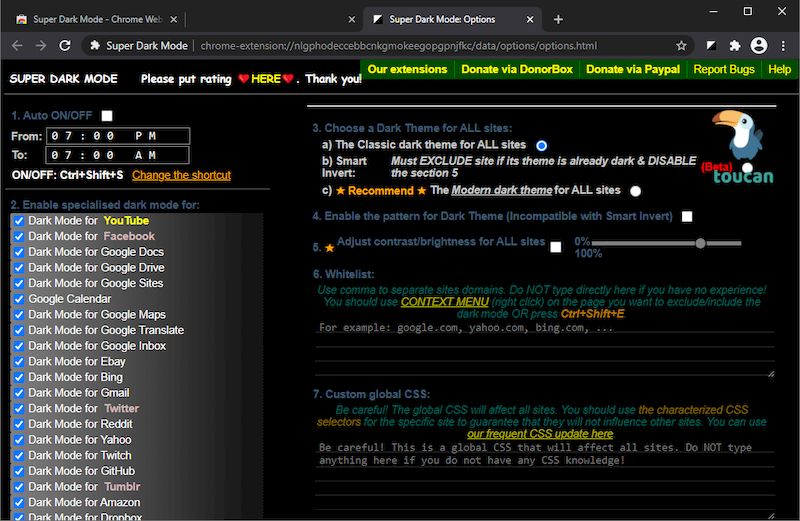Toggle Dark Mode for Tumblr
The height and width of the screenshot is (521, 800).
coord(19,487)
